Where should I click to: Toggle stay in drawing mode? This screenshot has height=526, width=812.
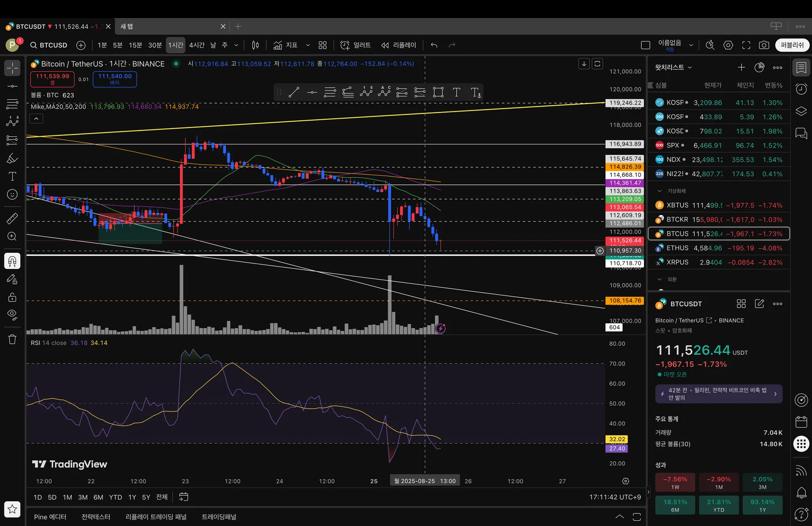coord(12,279)
